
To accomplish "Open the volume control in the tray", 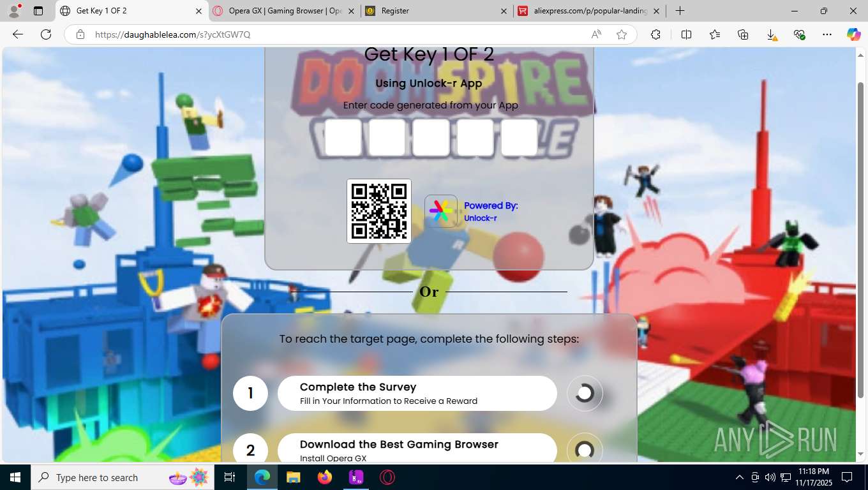I will [770, 477].
